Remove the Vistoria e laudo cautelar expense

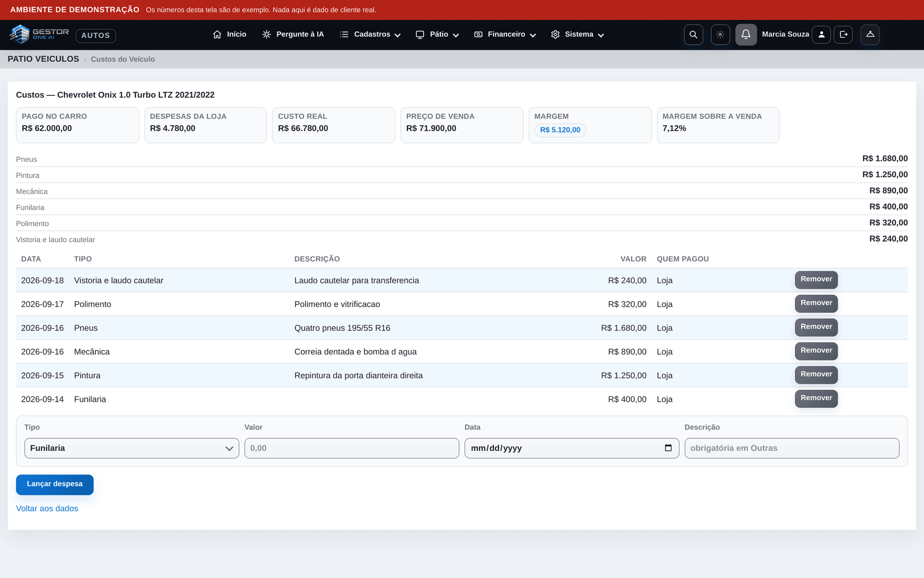pos(816,279)
